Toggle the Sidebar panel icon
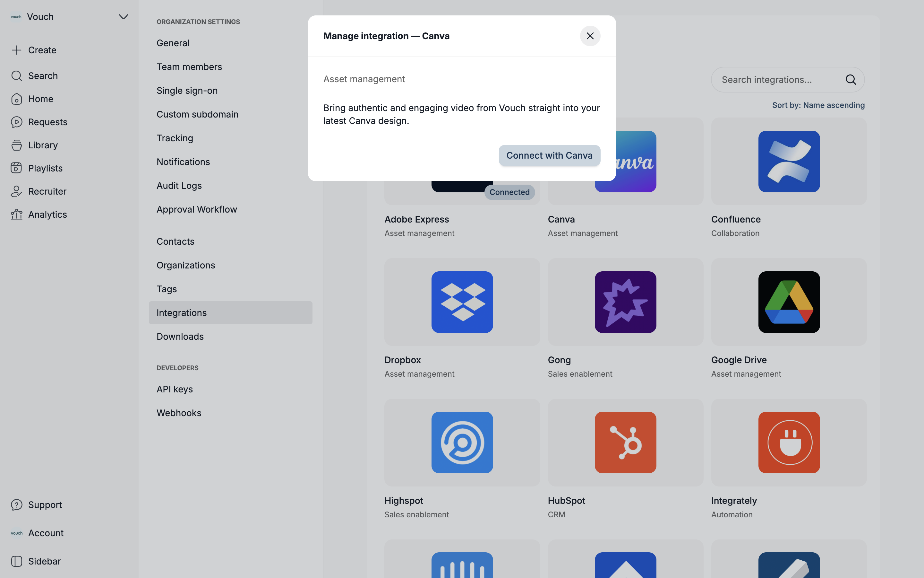Screen dimensions: 924x578 16,561
